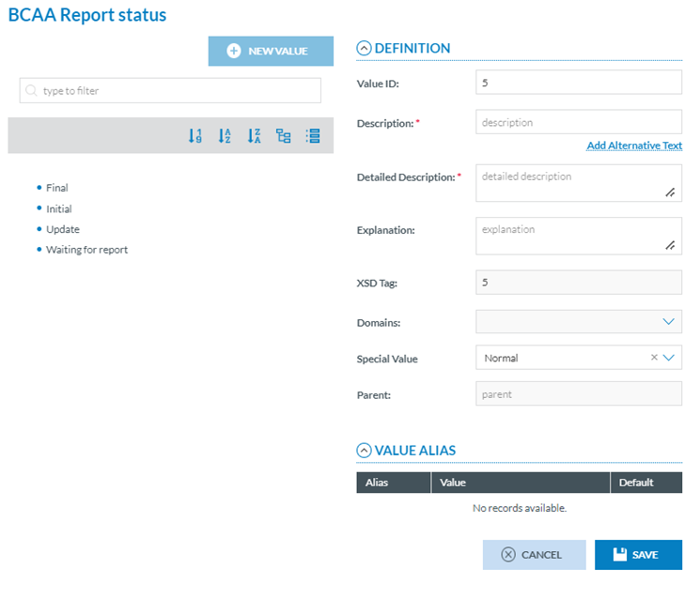The height and width of the screenshot is (599, 700).
Task: Select the Final value in list
Action: pyautogui.click(x=57, y=188)
